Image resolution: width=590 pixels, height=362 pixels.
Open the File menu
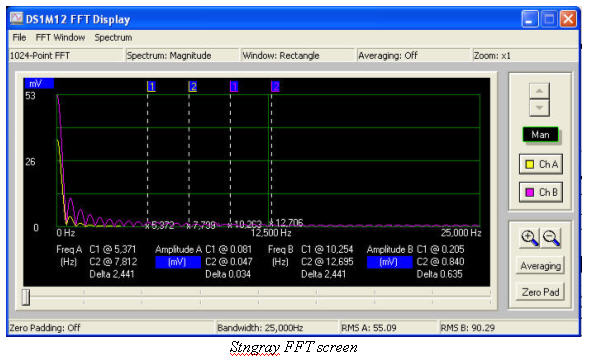point(19,38)
